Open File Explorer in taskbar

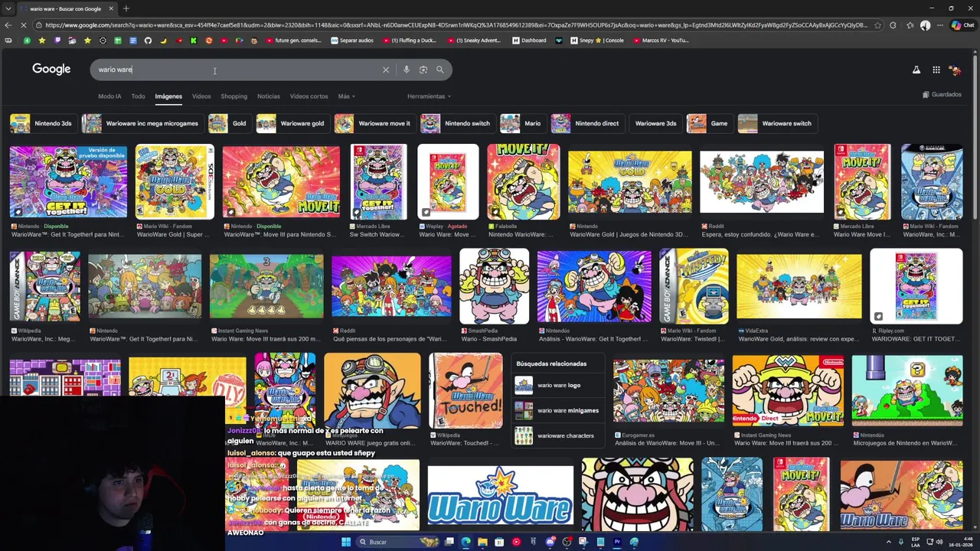(482, 542)
